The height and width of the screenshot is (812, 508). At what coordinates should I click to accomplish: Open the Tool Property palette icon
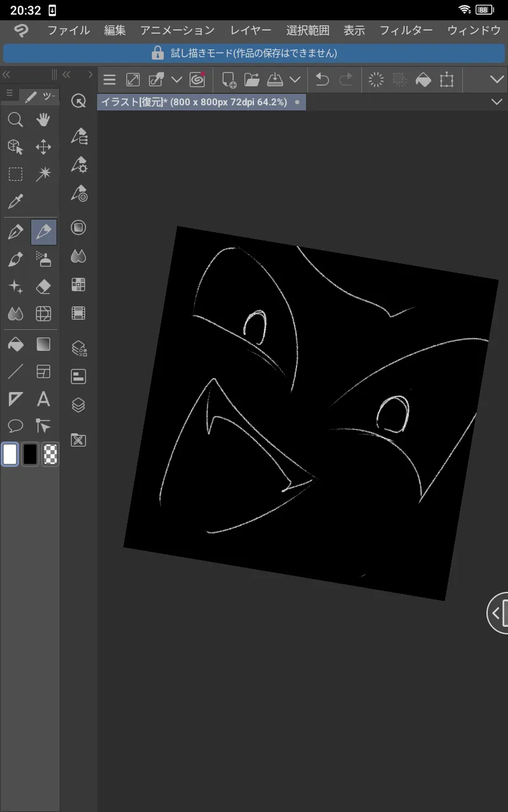coord(79,165)
